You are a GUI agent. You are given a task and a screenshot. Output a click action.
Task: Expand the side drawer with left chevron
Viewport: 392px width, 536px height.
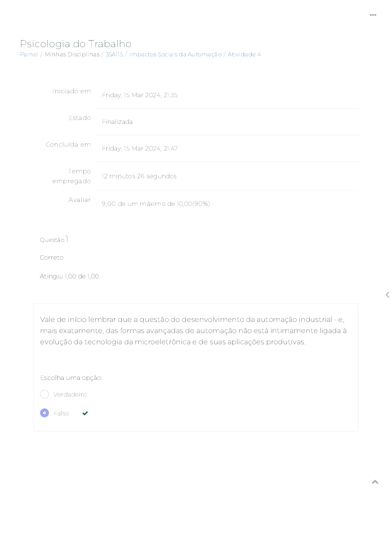click(387, 295)
